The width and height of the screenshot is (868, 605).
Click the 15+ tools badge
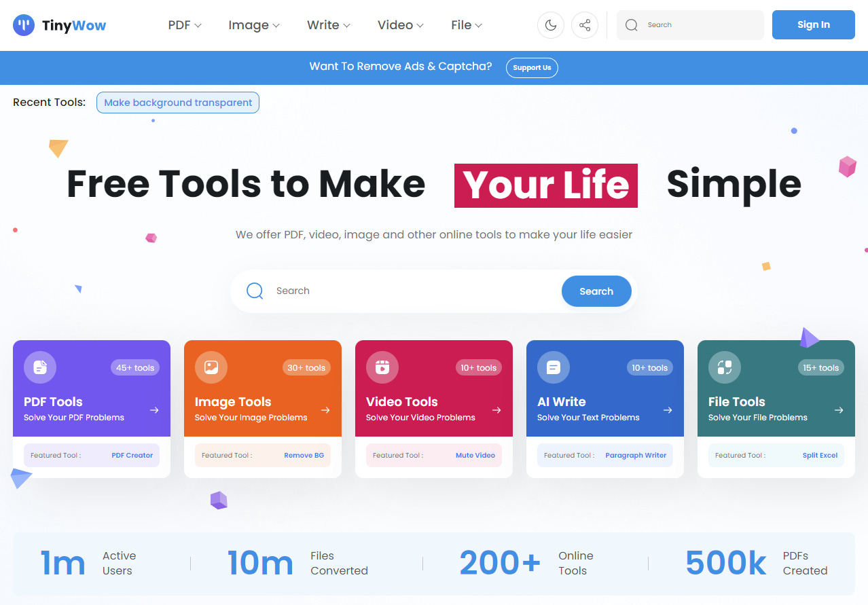(x=820, y=367)
